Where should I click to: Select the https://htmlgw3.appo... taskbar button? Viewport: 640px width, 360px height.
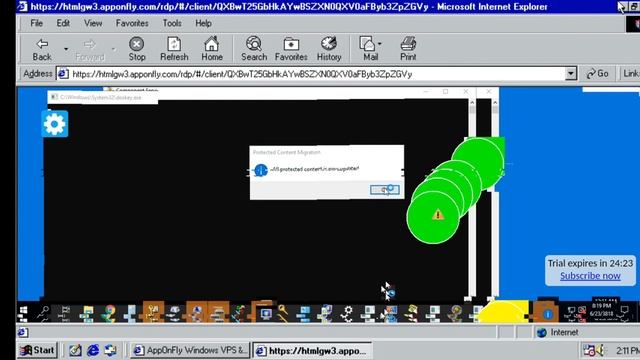click(312, 351)
